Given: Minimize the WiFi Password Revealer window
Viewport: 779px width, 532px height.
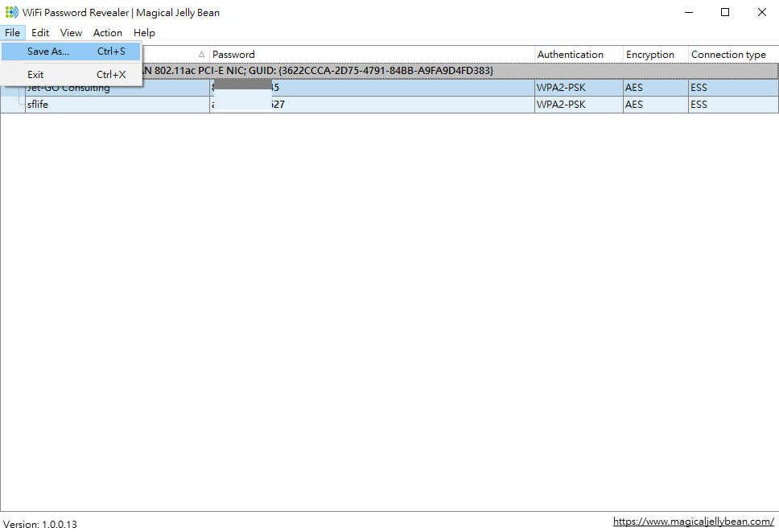Looking at the screenshot, I should pos(689,12).
